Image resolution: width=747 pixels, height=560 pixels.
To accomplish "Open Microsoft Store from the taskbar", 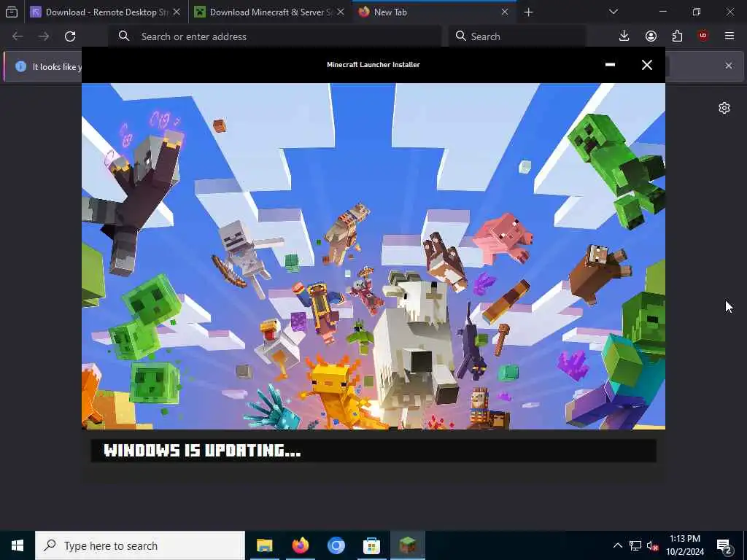I will tap(371, 545).
